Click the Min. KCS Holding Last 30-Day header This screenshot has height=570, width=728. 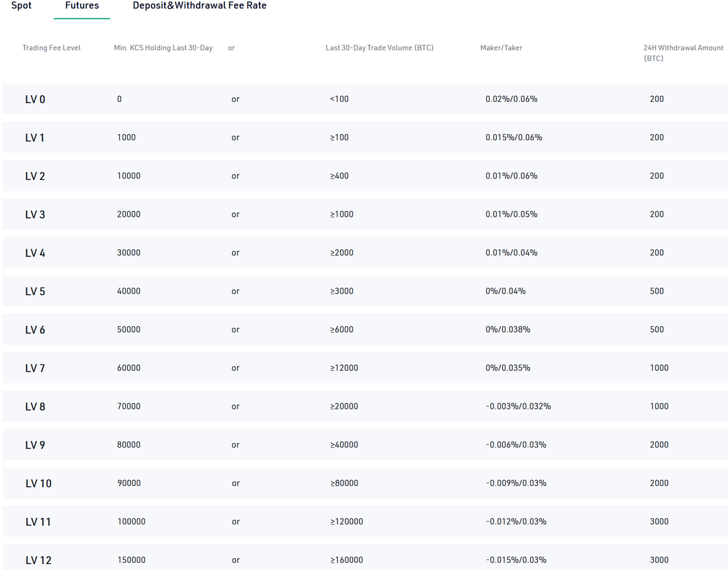point(163,48)
